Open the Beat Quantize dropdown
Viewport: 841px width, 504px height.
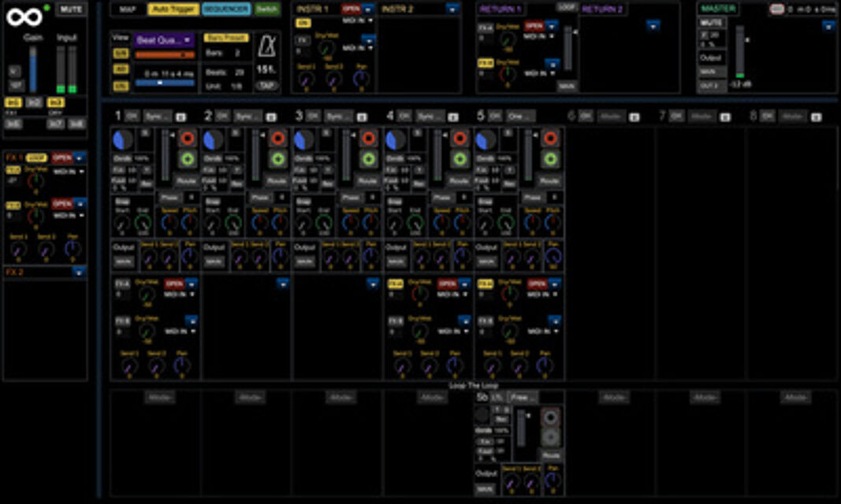click(x=164, y=39)
